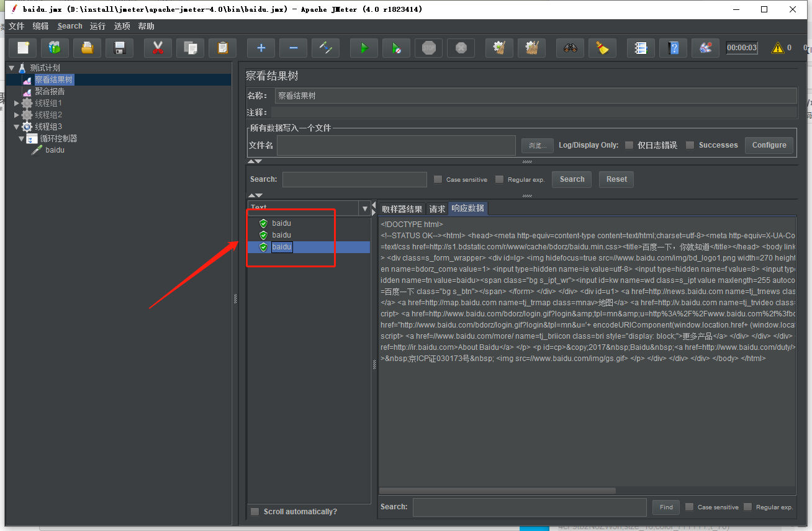Toggle Scroll automatically checkbox
Image resolution: width=812 pixels, height=531 pixels.
(x=255, y=512)
